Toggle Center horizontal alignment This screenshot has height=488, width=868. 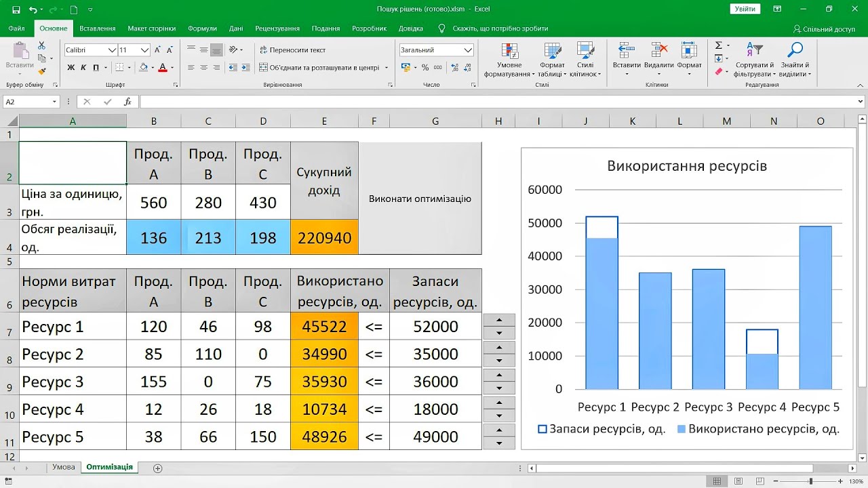[x=203, y=68]
